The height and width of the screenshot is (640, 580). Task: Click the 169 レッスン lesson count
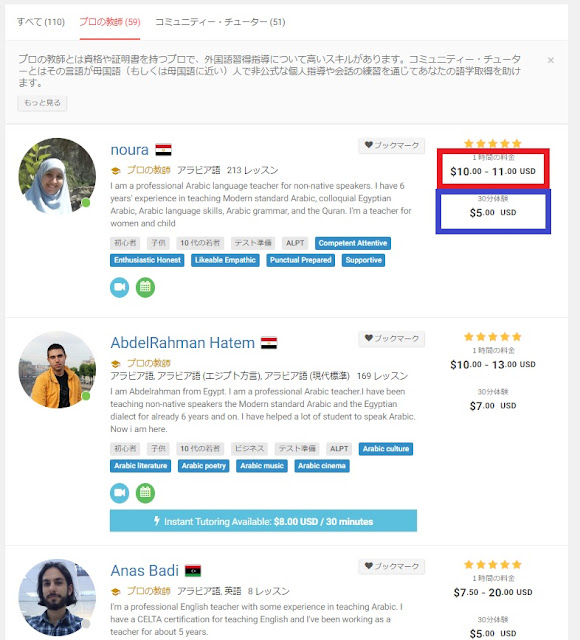click(x=382, y=376)
